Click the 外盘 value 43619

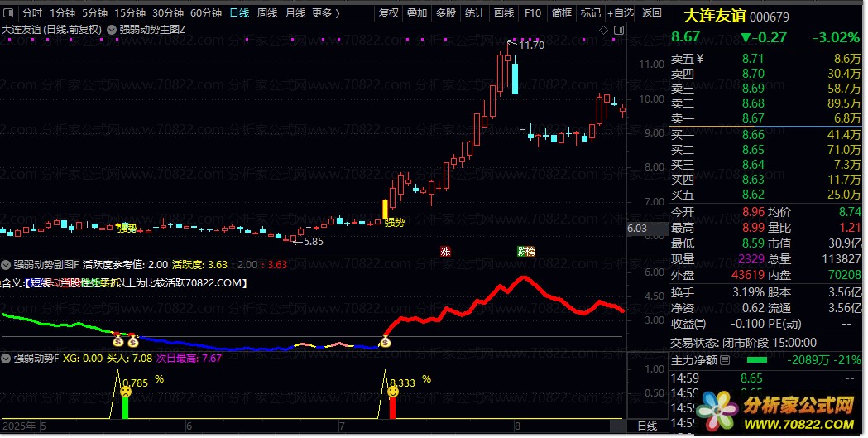point(748,274)
